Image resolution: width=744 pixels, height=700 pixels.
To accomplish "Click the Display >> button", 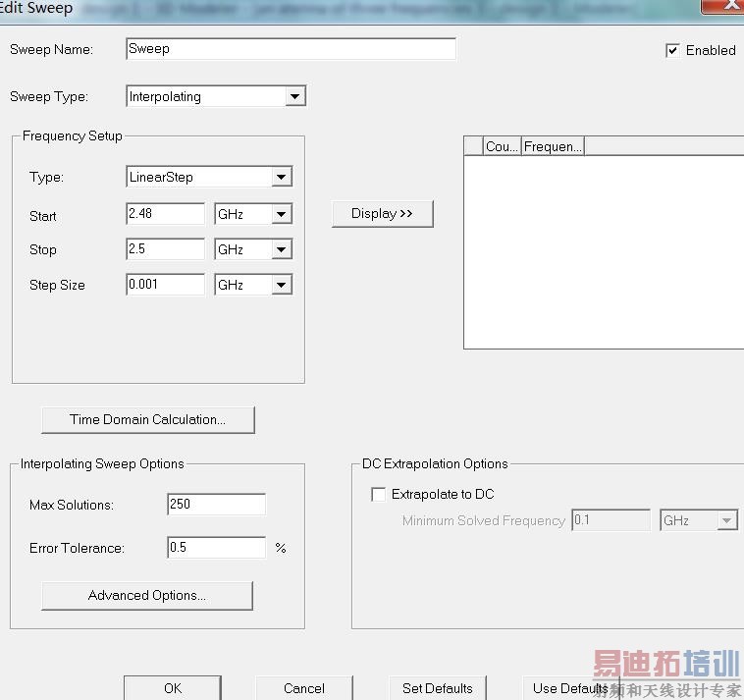I will point(383,214).
